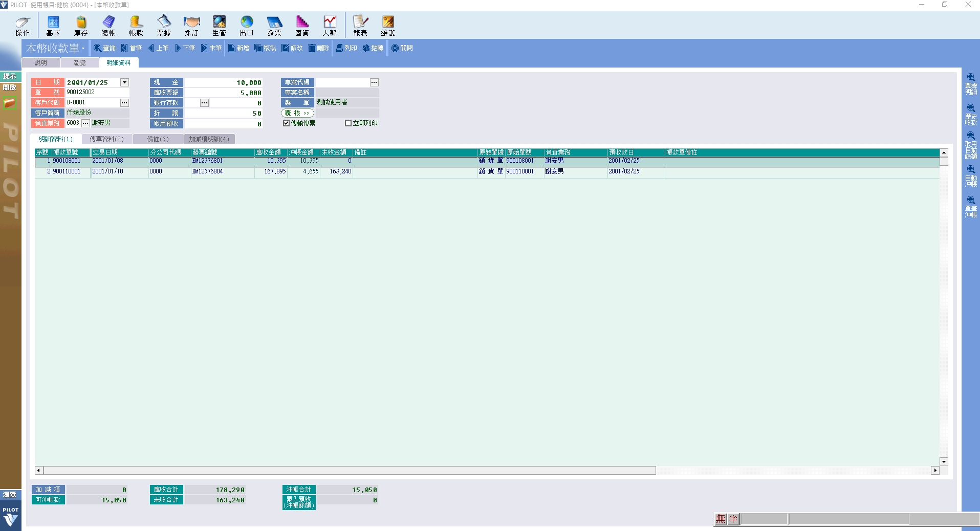This screenshot has height=531, width=980.
Task: Open the 總帳 general ledger icon
Action: (108, 25)
